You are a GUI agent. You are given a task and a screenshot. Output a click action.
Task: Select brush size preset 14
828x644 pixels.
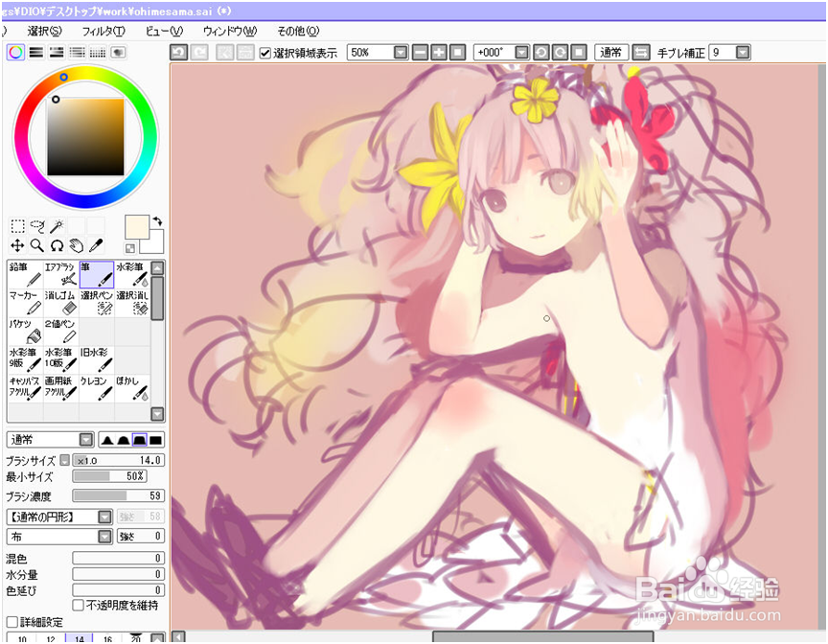click(80, 638)
